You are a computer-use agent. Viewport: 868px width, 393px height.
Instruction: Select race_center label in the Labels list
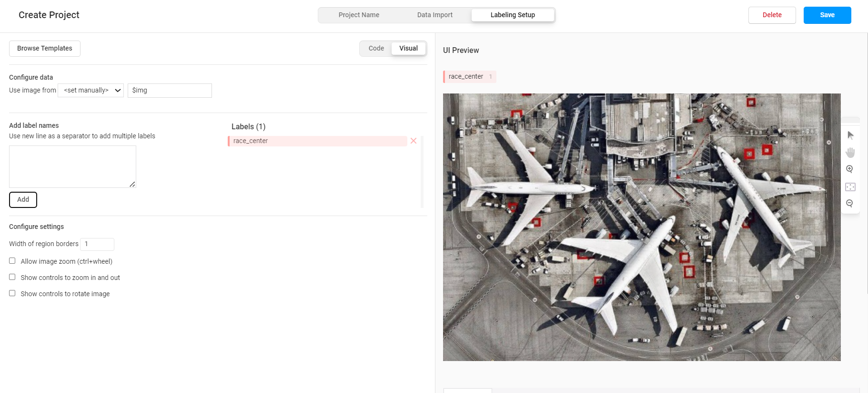click(317, 141)
